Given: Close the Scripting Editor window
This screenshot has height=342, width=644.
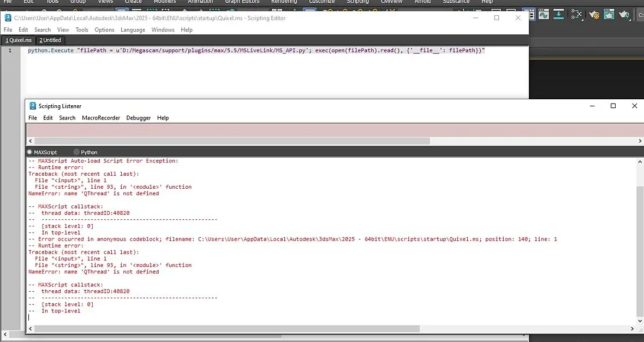Looking at the screenshot, I should (x=518, y=17).
